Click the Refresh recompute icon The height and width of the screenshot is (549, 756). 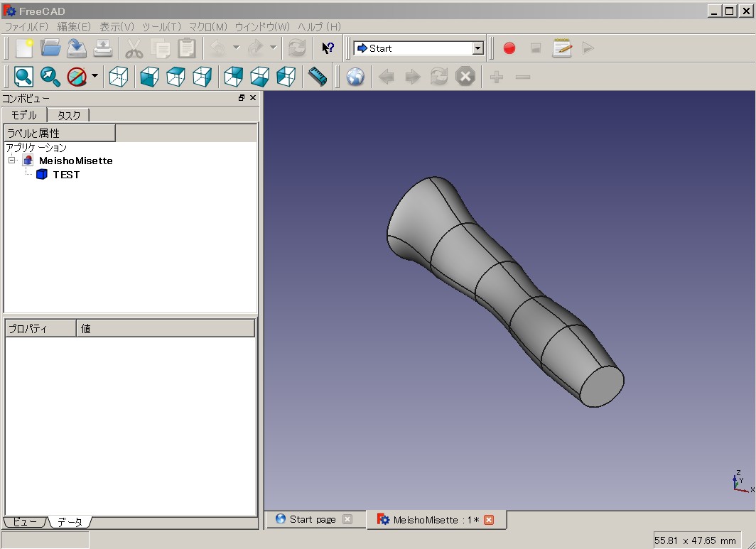[x=296, y=48]
